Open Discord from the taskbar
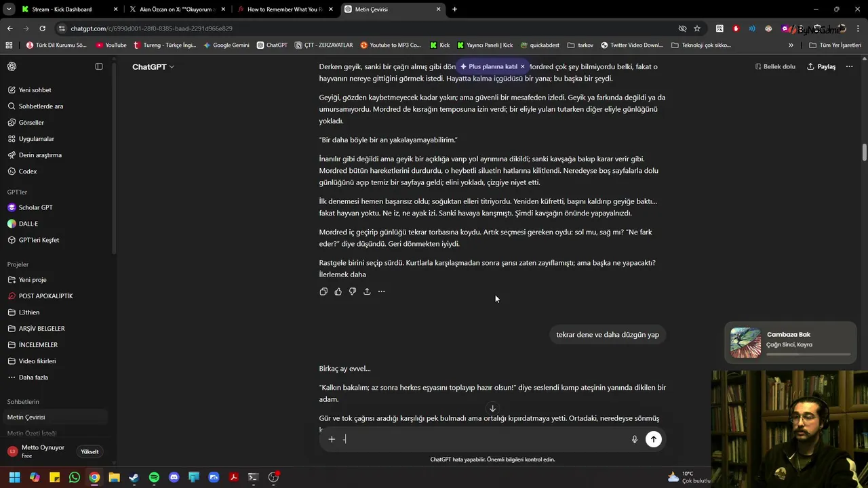 (174, 477)
